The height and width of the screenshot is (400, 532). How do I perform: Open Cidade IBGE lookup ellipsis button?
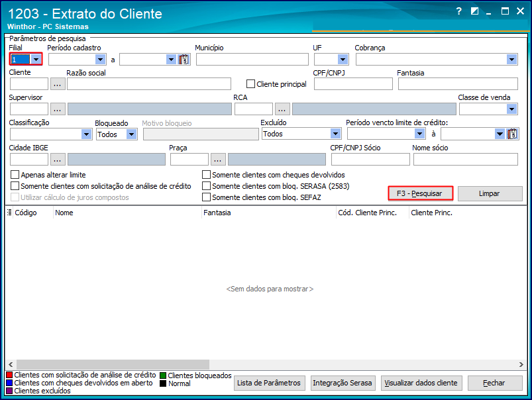click(x=58, y=160)
